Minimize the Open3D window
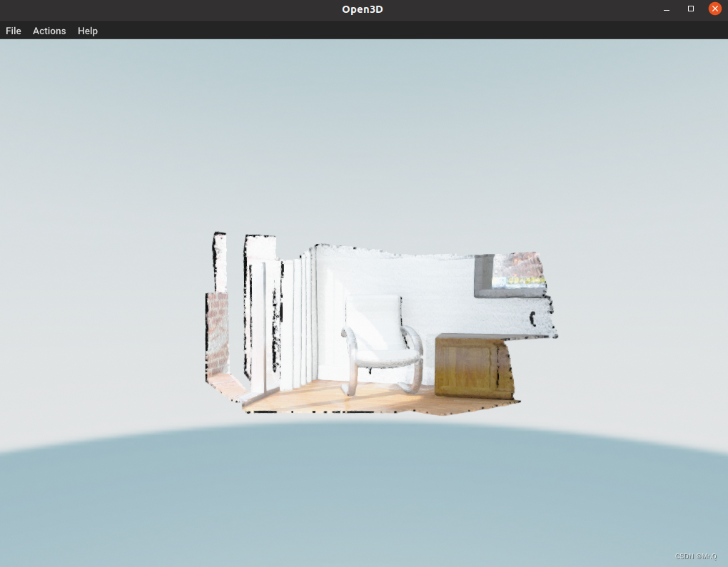The height and width of the screenshot is (567, 728). [665, 9]
